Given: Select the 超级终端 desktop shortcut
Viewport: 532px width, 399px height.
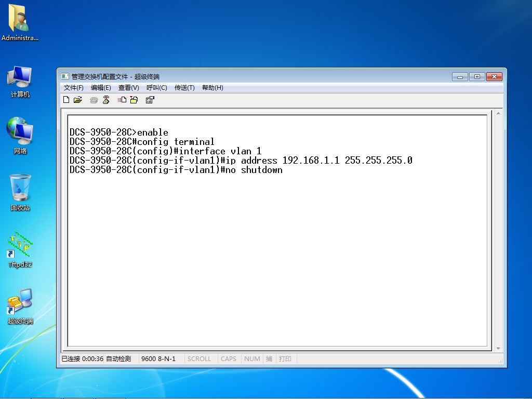Looking at the screenshot, I should (x=20, y=307).
